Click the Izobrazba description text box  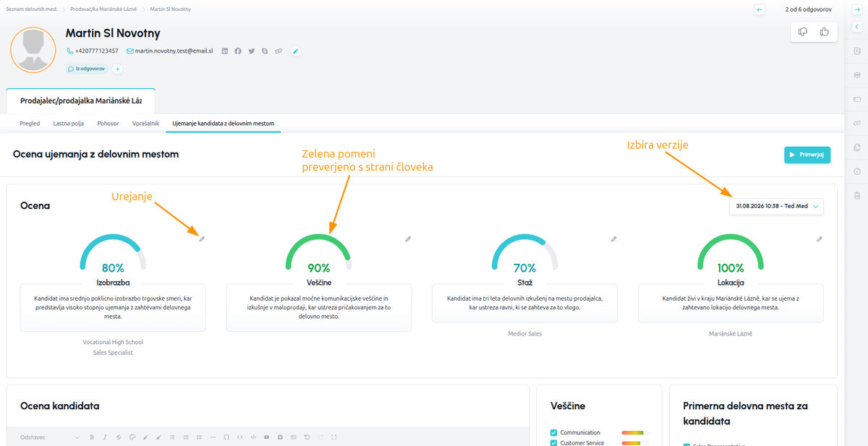click(x=113, y=307)
